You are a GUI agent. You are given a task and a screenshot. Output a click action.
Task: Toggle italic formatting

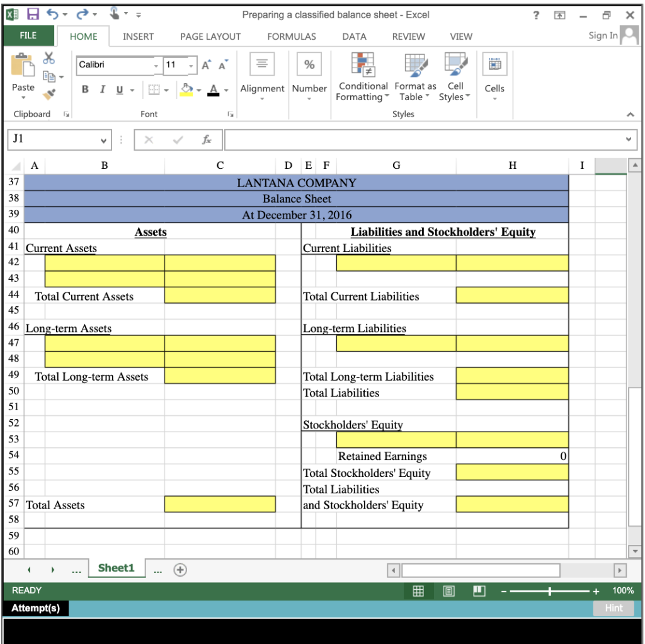coord(101,89)
